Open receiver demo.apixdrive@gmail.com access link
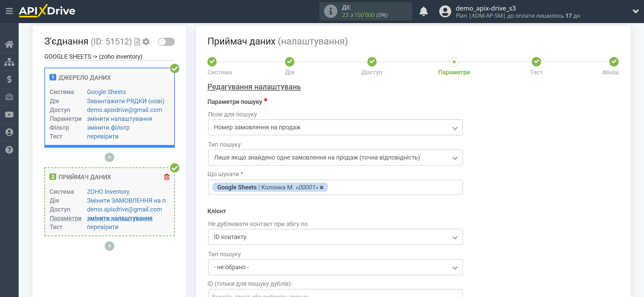Image resolution: width=644 pixels, height=297 pixels. tap(124, 209)
